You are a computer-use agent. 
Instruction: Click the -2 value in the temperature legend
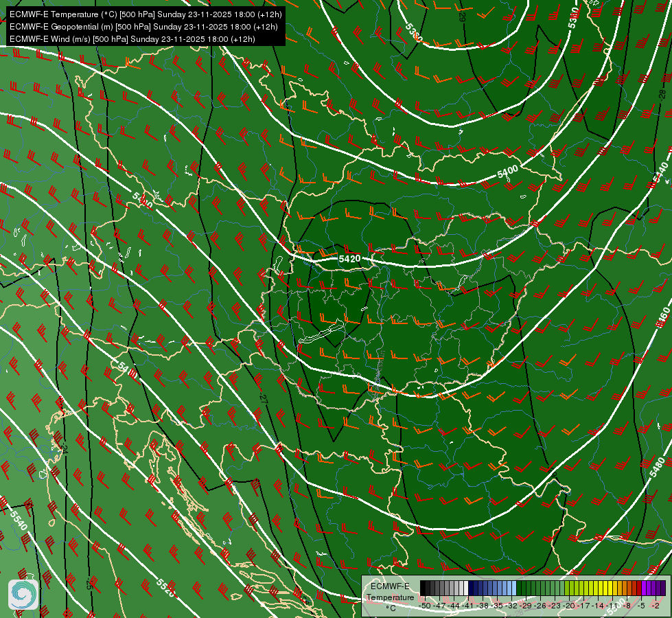(655, 606)
